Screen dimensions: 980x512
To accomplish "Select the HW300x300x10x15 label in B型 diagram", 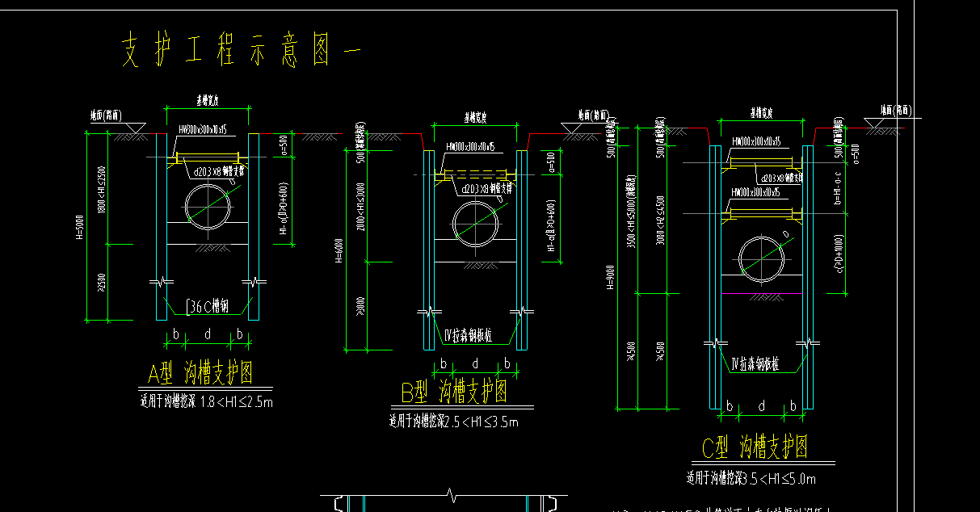I will coord(470,147).
